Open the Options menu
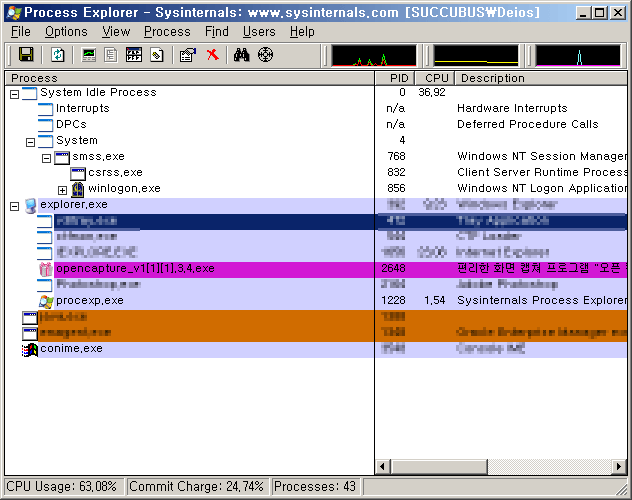Viewport: 632px width, 500px height. pos(66,31)
